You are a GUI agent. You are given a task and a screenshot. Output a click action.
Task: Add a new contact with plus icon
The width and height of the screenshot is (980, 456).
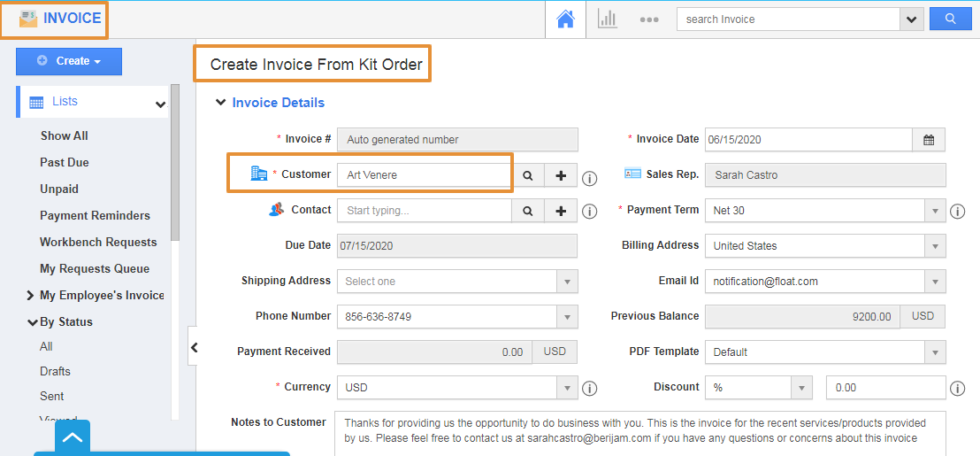561,211
